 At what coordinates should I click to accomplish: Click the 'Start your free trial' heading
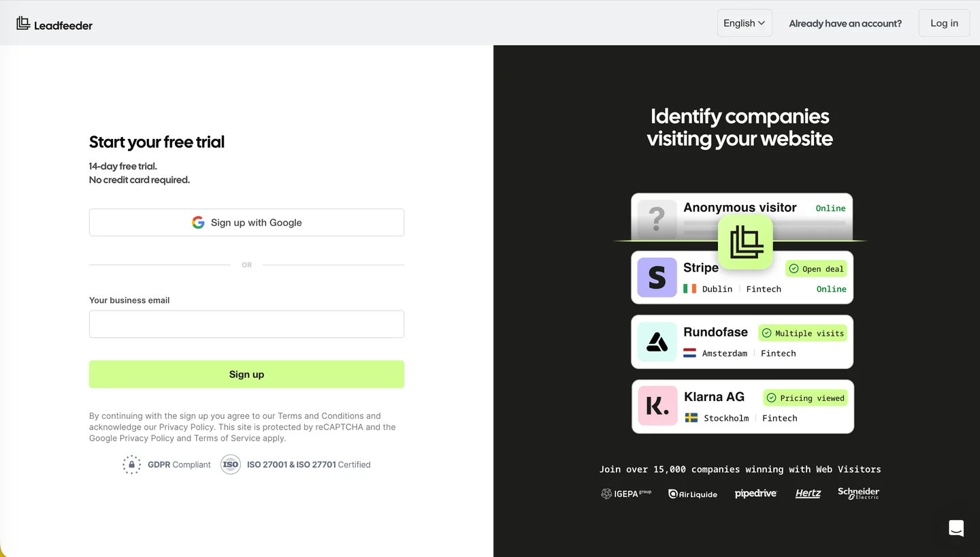[157, 142]
